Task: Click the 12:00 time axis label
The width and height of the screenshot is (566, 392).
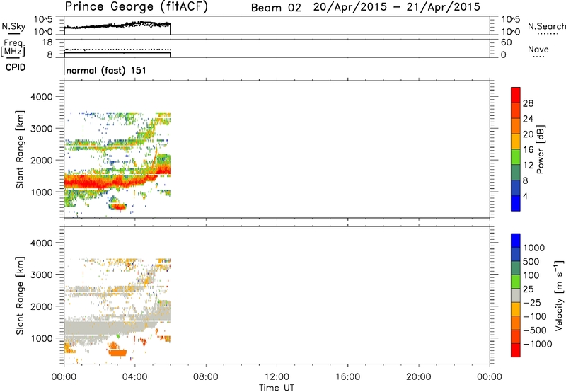Action: [x=277, y=377]
